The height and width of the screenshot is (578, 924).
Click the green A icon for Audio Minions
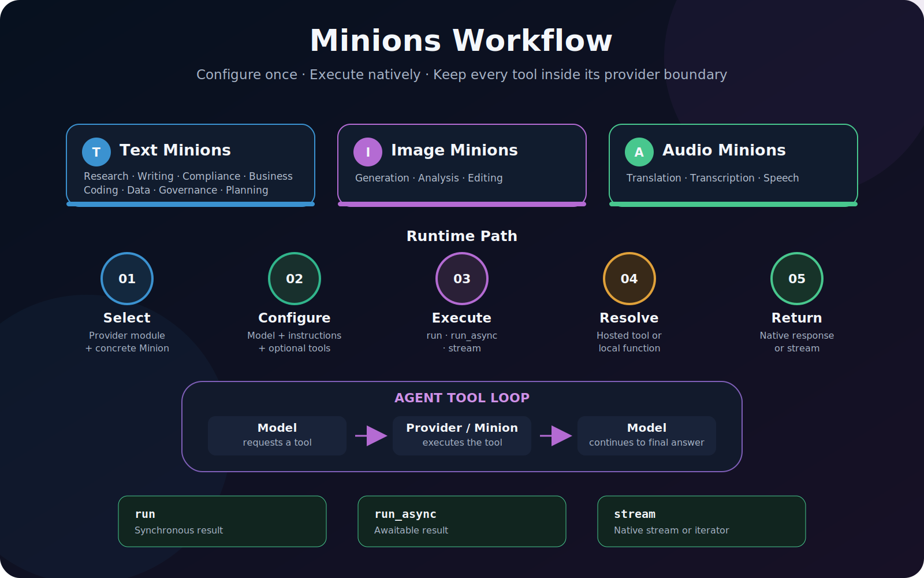click(639, 152)
